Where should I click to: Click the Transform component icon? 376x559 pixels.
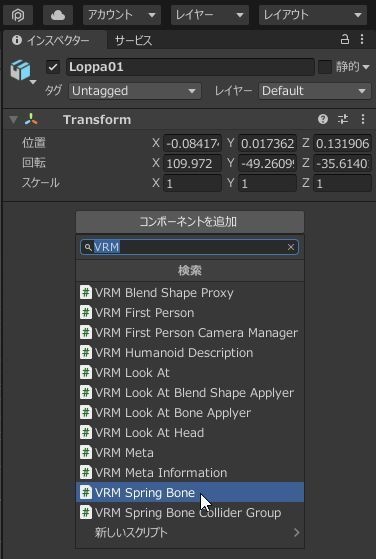(x=31, y=120)
